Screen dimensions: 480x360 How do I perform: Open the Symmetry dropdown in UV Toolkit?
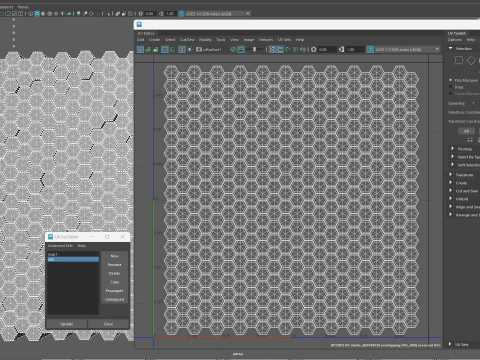click(x=473, y=103)
